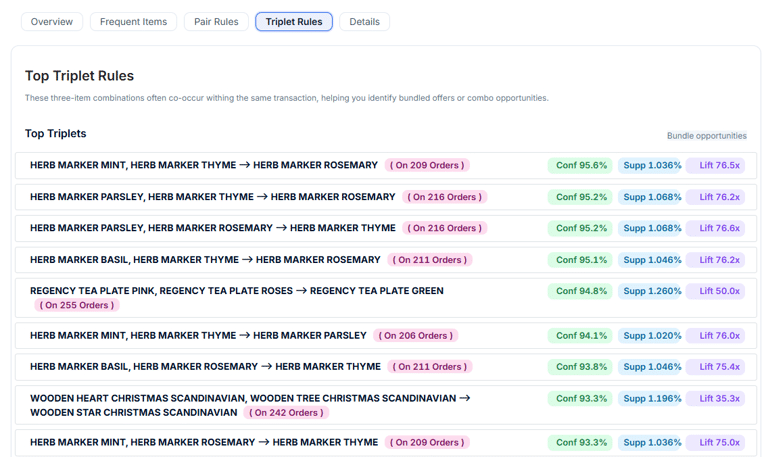Image resolution: width=768 pixels, height=457 pixels.
Task: Click the Supp 1.196% badge
Action: point(652,399)
